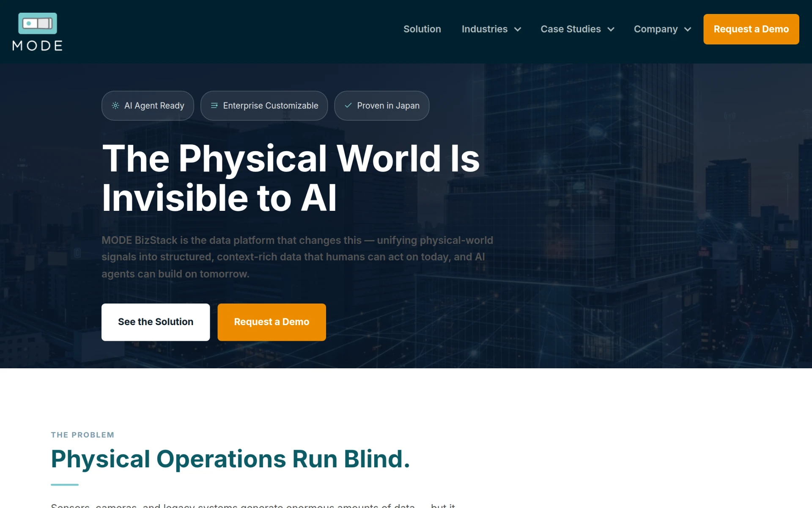The height and width of the screenshot is (508, 812).
Task: Click the Physical Operations Run Blind heading
Action: (x=230, y=459)
